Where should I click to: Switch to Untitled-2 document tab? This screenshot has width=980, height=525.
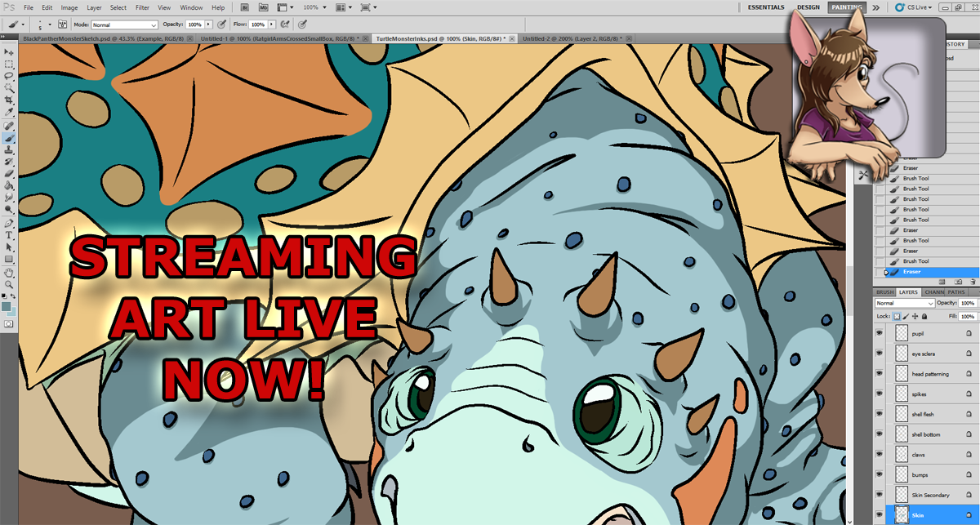pos(576,38)
